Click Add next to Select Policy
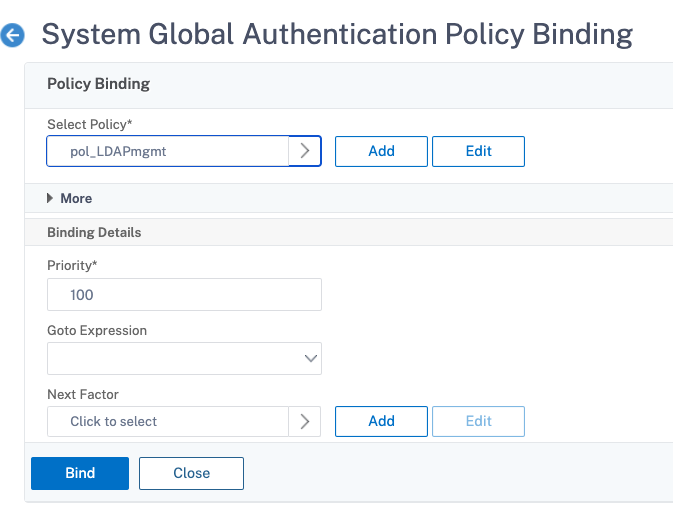The width and height of the screenshot is (673, 509). (381, 151)
